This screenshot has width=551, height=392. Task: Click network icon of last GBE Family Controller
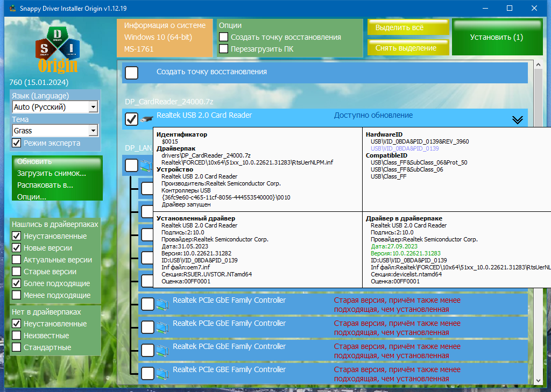coord(163,374)
